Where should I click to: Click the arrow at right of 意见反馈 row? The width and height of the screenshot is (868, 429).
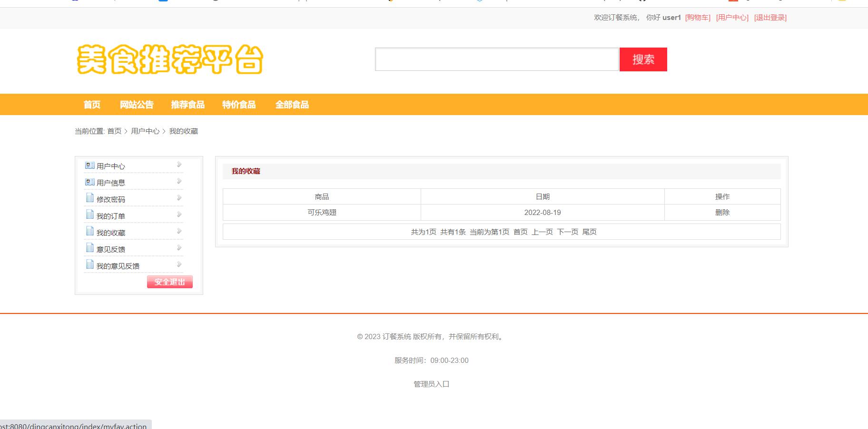(179, 248)
